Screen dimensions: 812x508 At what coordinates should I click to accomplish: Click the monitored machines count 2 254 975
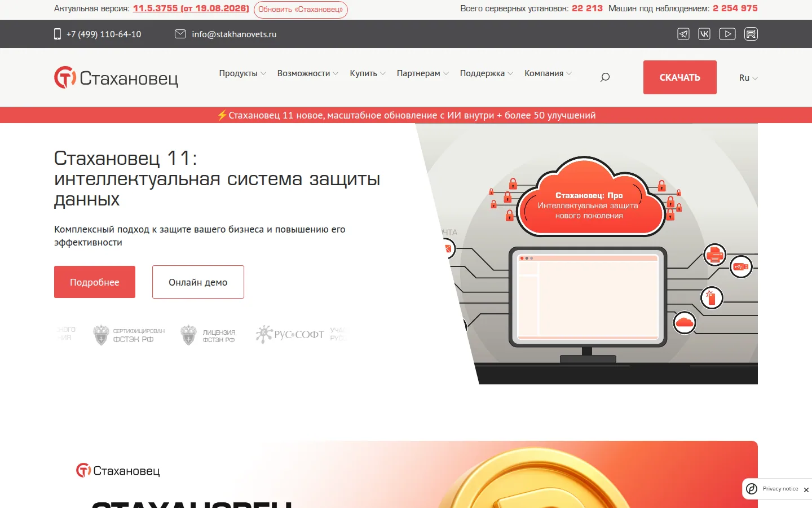tap(735, 8)
